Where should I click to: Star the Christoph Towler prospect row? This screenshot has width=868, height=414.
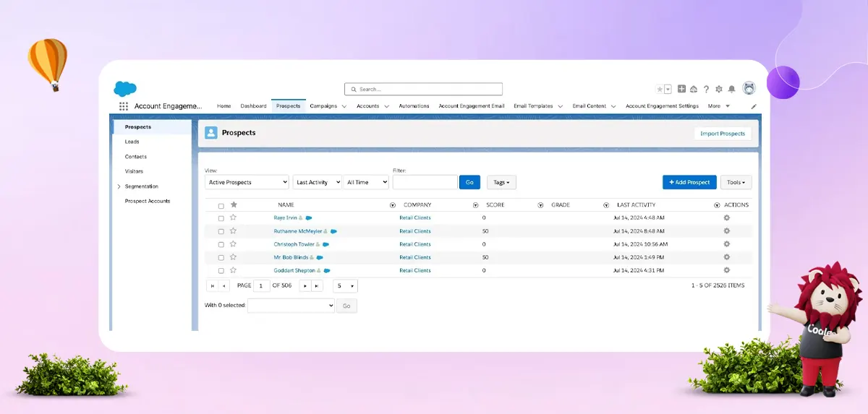point(233,244)
